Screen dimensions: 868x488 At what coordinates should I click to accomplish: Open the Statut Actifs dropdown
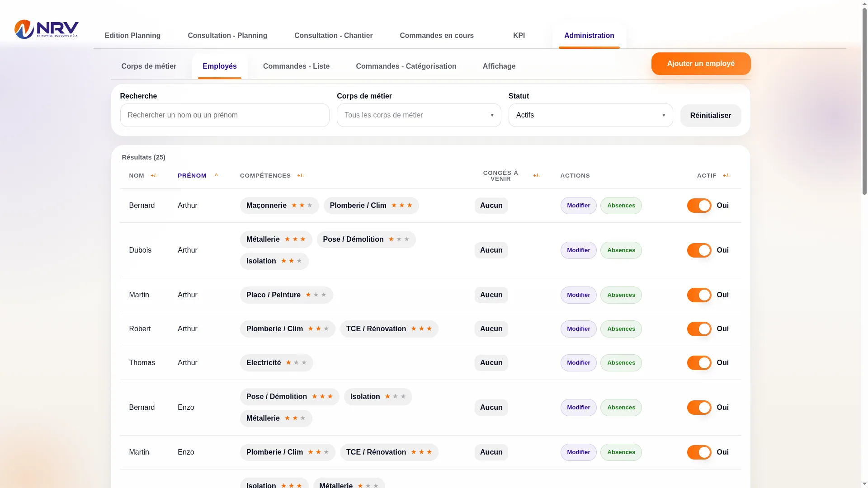pyautogui.click(x=590, y=115)
